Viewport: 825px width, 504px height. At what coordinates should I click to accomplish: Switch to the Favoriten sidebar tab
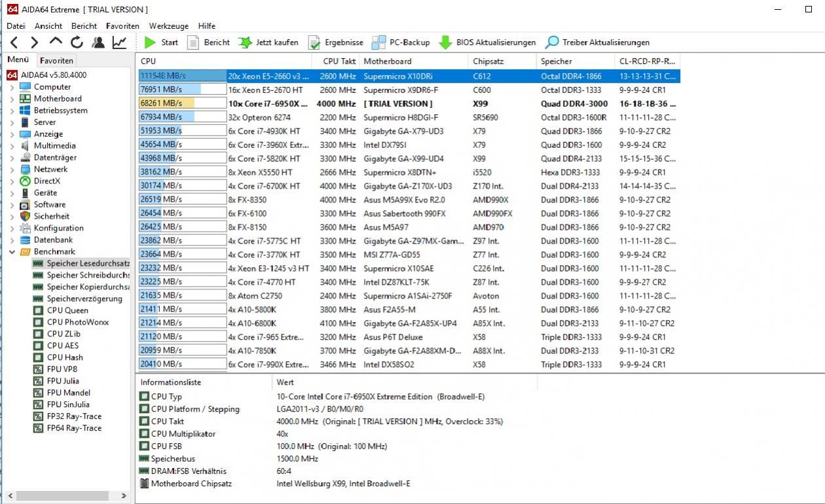pos(56,60)
